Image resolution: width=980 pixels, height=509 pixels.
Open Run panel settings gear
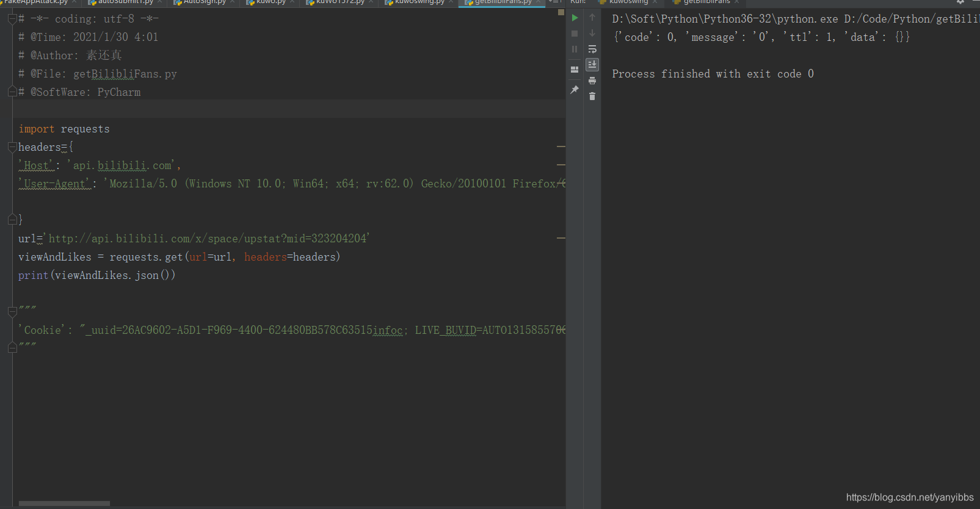click(x=960, y=2)
